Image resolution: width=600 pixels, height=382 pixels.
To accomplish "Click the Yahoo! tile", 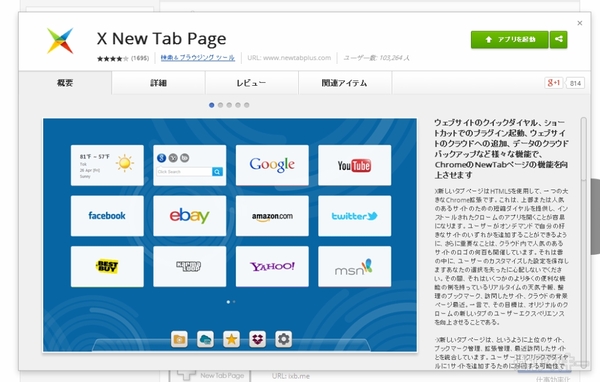I will point(272,266).
